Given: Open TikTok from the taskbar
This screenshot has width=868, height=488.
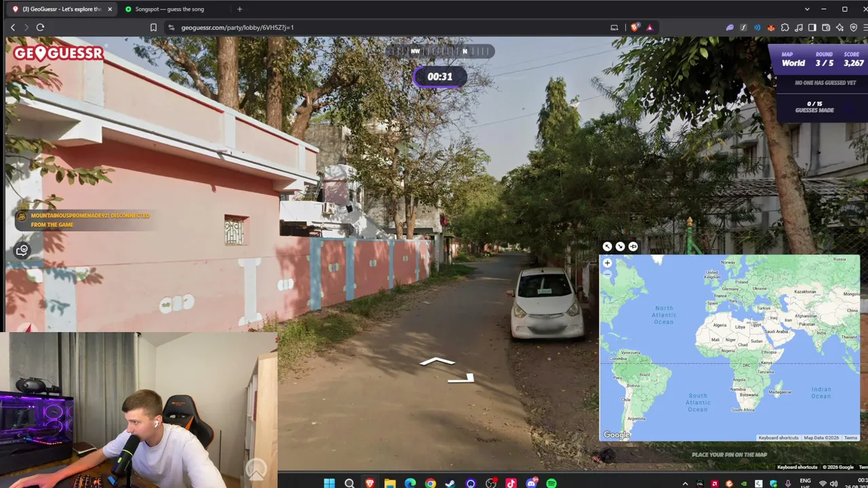Looking at the screenshot, I should pos(511,483).
